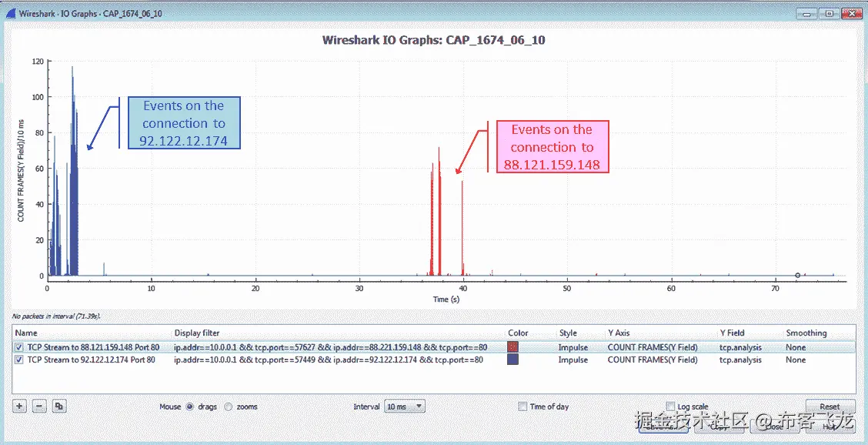Viewport: 868px width, 445px height.
Task: Open Y Axis cell of 88.121.159.148 row
Action: coord(652,347)
